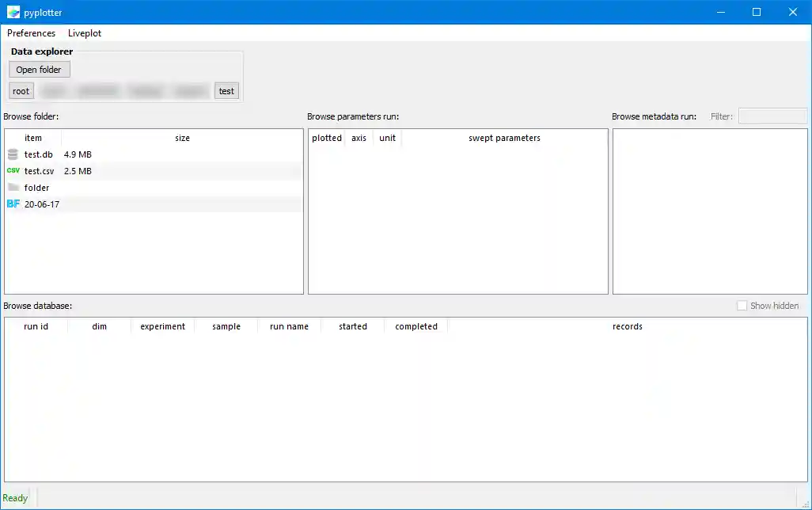The image size is (812, 510).
Task: Click the size column header
Action: [182, 138]
